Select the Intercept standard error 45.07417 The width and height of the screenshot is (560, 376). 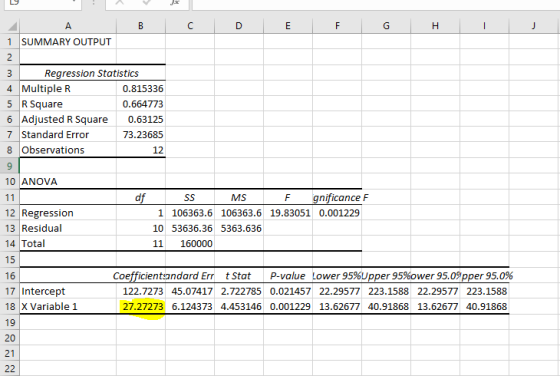(190, 291)
